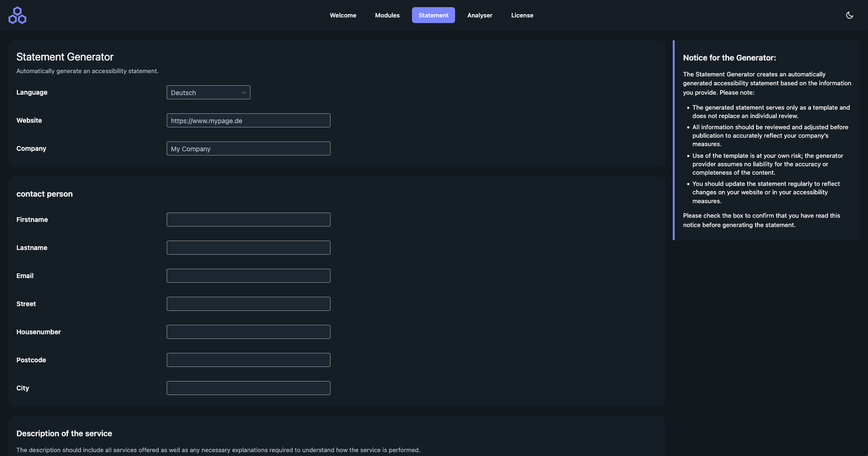The width and height of the screenshot is (868, 456).
Task: Open the Modules tab
Action: (x=387, y=15)
